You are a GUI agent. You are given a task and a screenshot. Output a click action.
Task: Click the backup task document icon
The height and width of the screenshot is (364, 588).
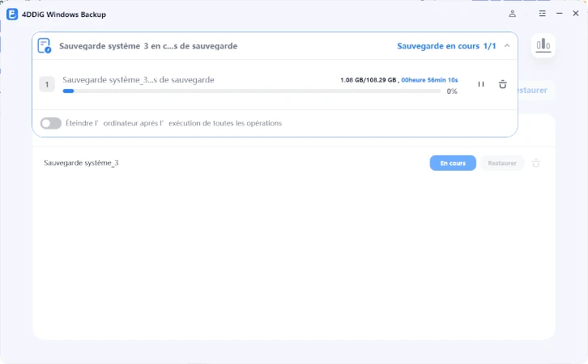click(45, 45)
